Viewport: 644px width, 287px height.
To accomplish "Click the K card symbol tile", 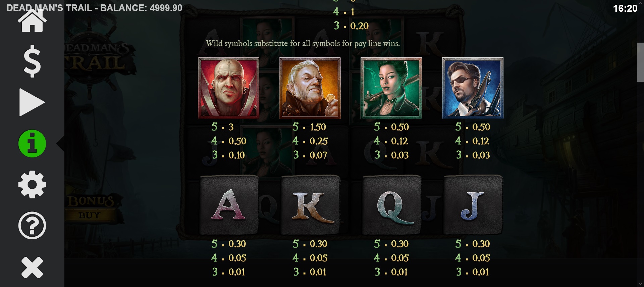I will pos(310,205).
